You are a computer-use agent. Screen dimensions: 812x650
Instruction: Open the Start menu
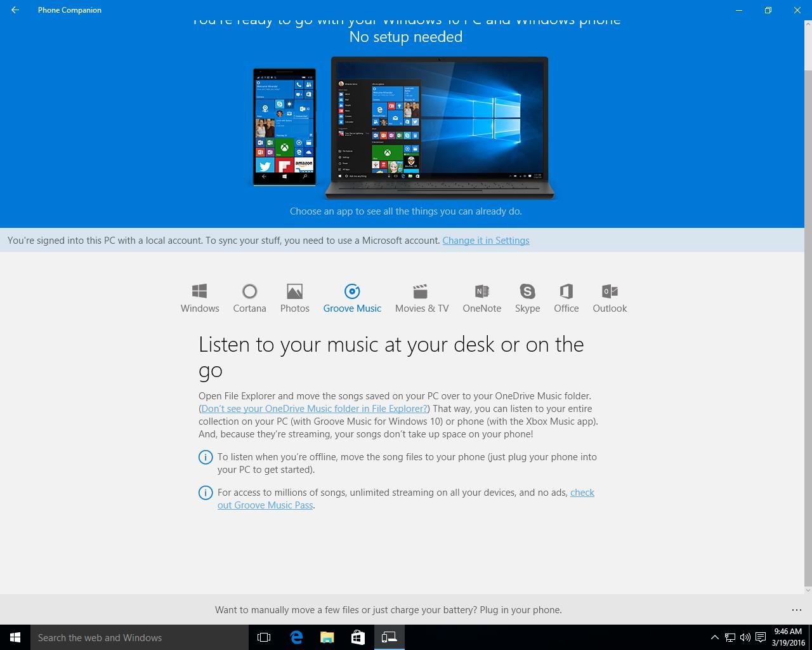(x=15, y=637)
